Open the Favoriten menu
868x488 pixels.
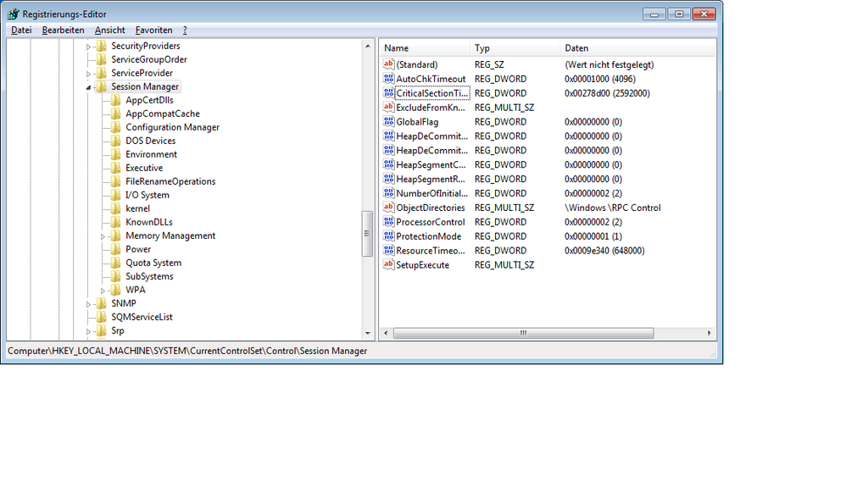pos(153,30)
